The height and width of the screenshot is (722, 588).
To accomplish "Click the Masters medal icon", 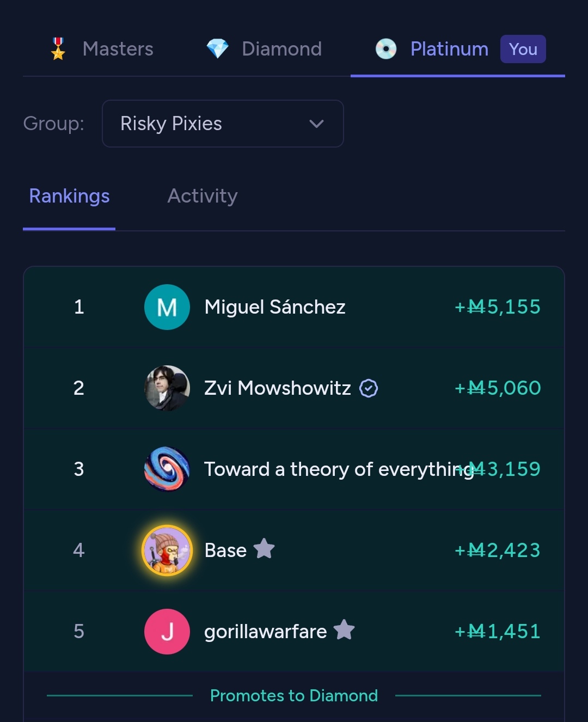I will click(x=58, y=49).
